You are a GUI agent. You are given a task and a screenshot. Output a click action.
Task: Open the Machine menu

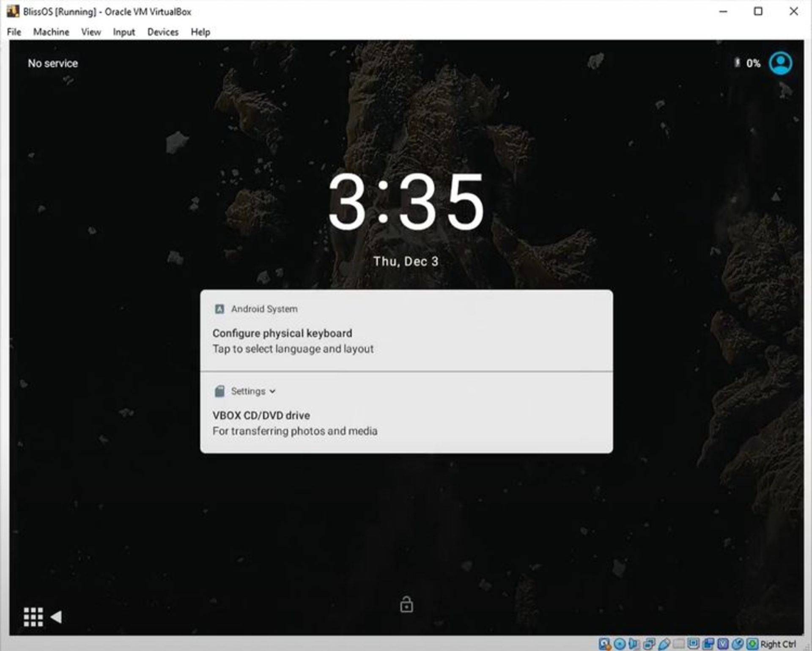coord(52,32)
